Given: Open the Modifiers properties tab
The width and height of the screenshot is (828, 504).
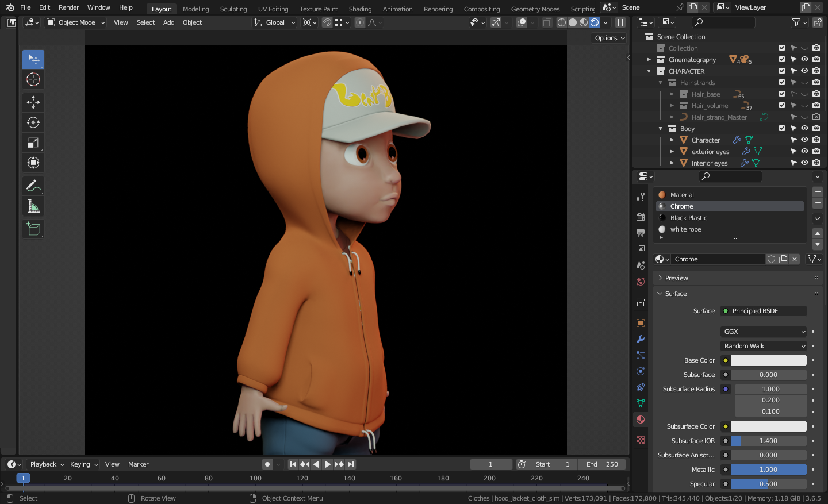Looking at the screenshot, I should 641,339.
